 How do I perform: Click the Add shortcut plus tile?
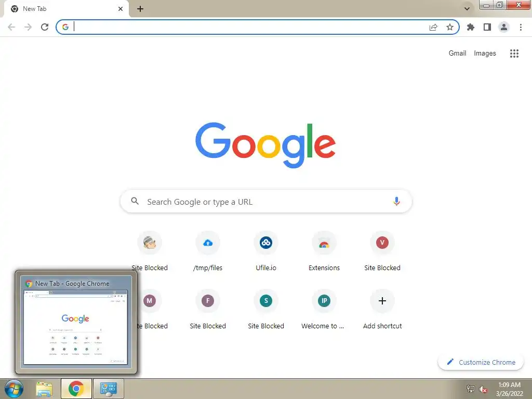[x=382, y=310]
